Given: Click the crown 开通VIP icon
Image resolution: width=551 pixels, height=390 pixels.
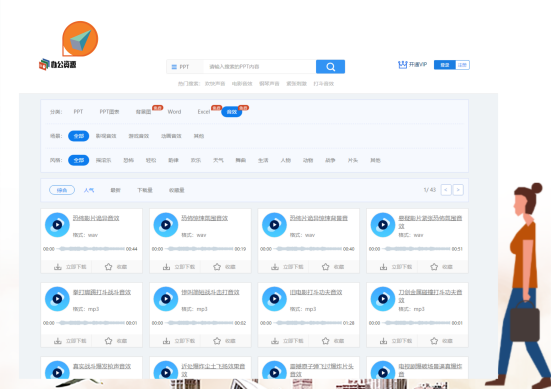Looking at the screenshot, I should [402, 65].
